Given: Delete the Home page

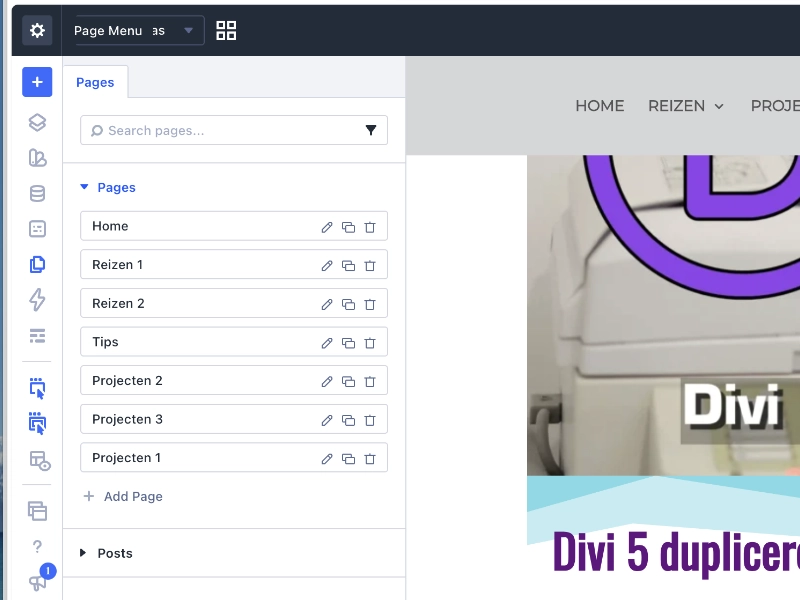Looking at the screenshot, I should (370, 227).
